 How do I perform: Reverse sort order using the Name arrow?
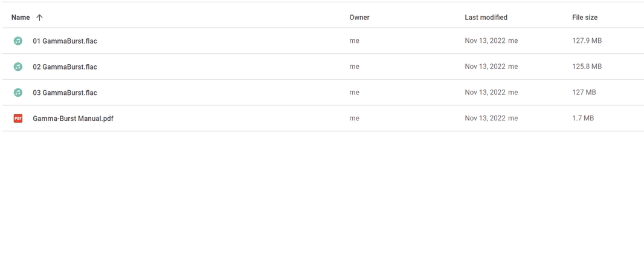[x=39, y=18]
